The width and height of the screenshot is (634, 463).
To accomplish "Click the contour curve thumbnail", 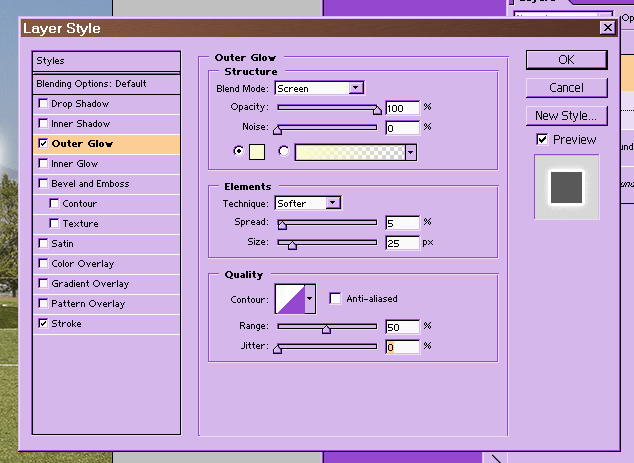I will point(289,298).
